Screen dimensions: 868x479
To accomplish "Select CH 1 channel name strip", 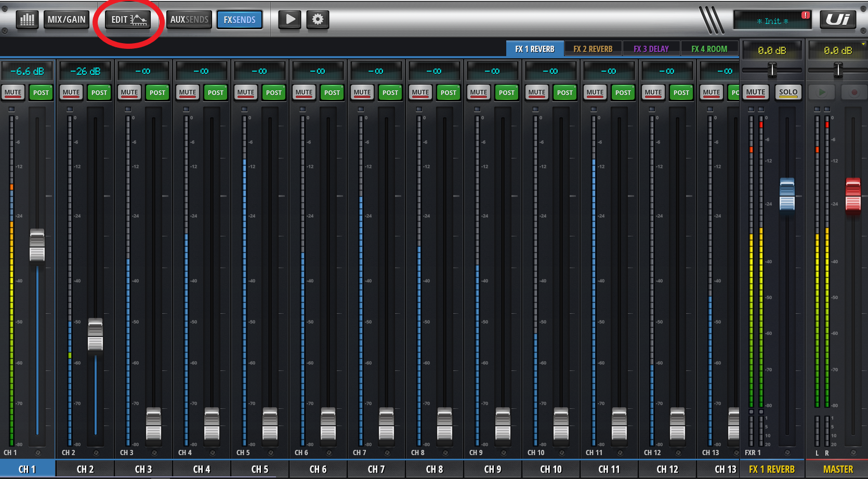I will (28, 469).
